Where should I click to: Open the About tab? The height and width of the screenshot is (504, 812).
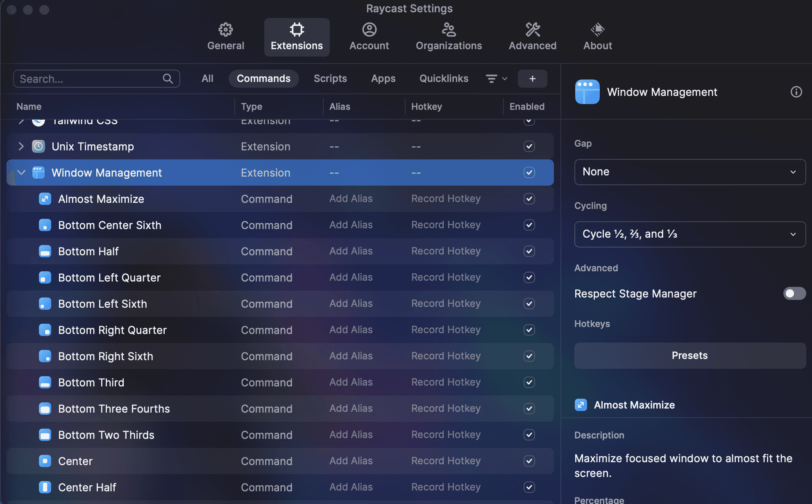tap(597, 37)
